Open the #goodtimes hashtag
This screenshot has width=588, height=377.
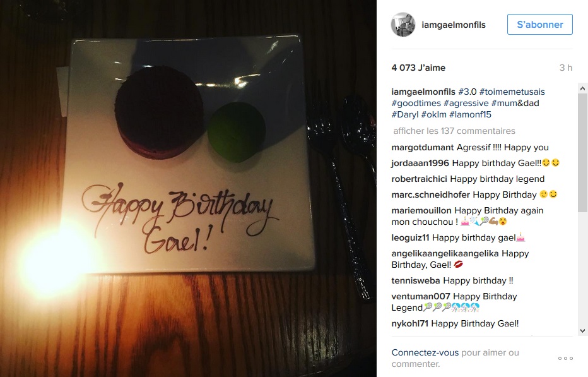[416, 104]
